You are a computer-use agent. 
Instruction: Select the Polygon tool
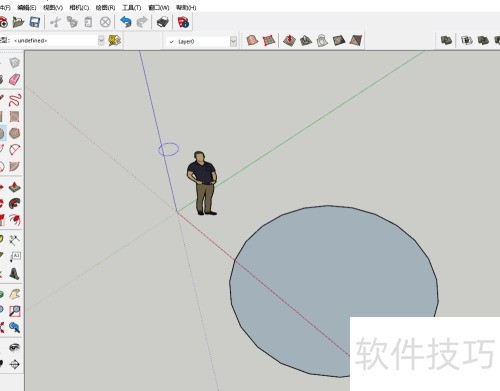[14, 133]
